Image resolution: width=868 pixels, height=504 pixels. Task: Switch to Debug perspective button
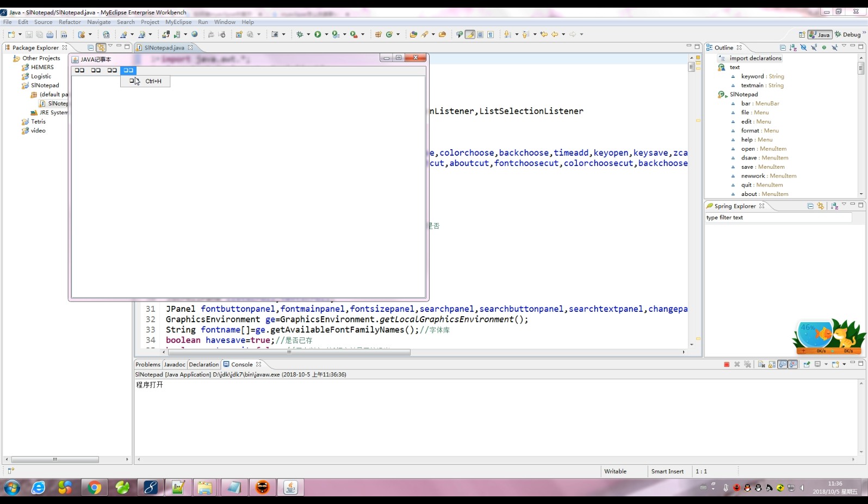848,34
